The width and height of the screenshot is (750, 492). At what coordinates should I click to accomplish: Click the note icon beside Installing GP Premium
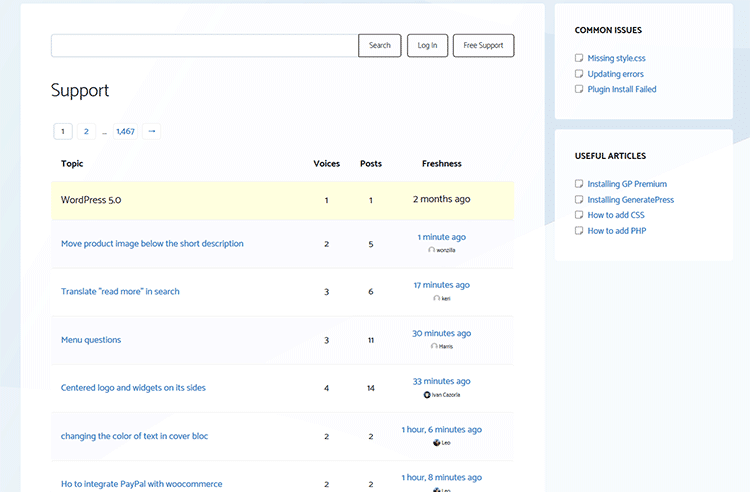pyautogui.click(x=579, y=184)
